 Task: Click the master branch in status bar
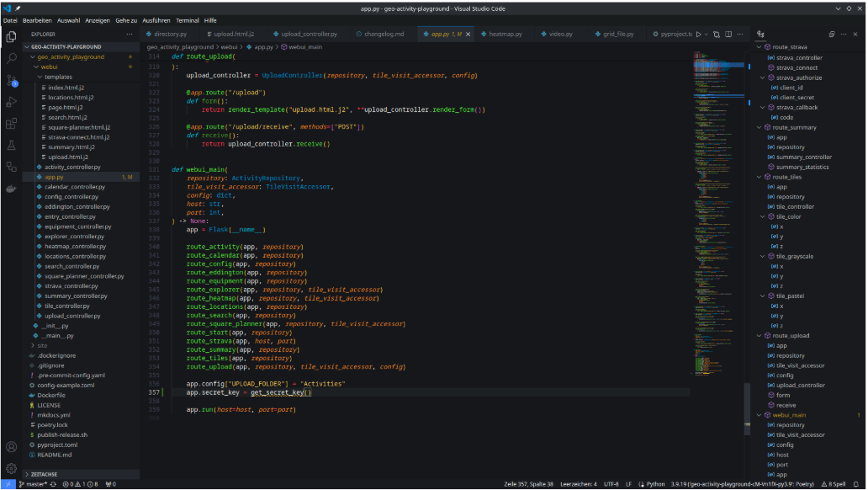33,484
